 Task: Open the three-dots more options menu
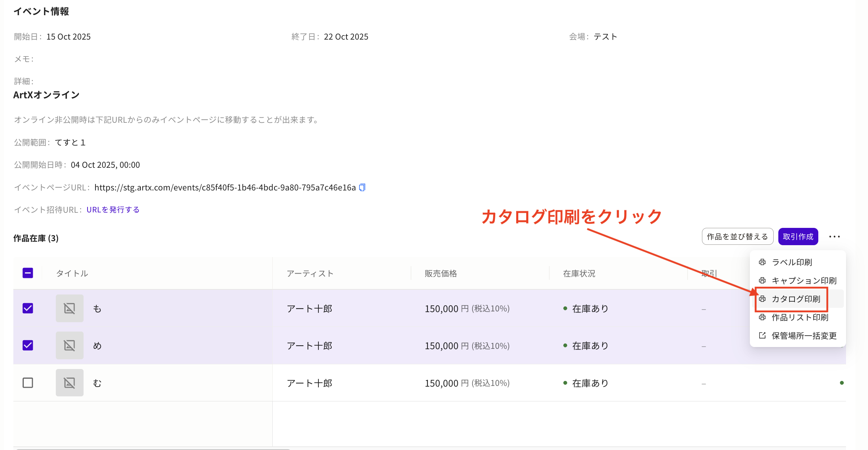(834, 237)
